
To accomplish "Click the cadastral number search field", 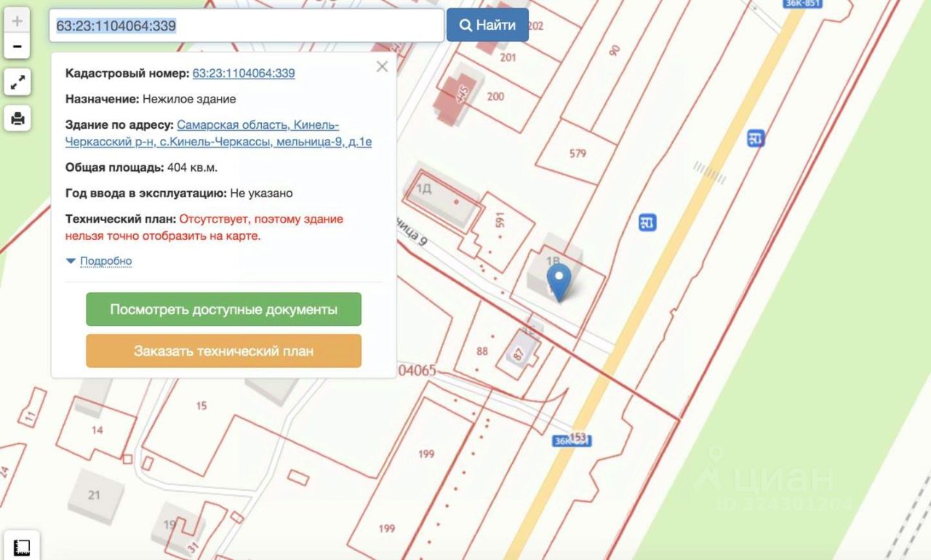I will coord(247,25).
